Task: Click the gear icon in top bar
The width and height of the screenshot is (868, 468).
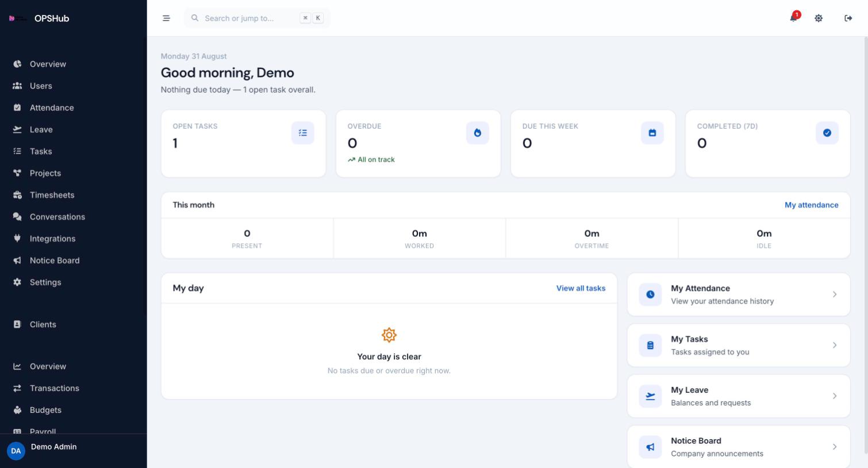Action: [x=819, y=18]
